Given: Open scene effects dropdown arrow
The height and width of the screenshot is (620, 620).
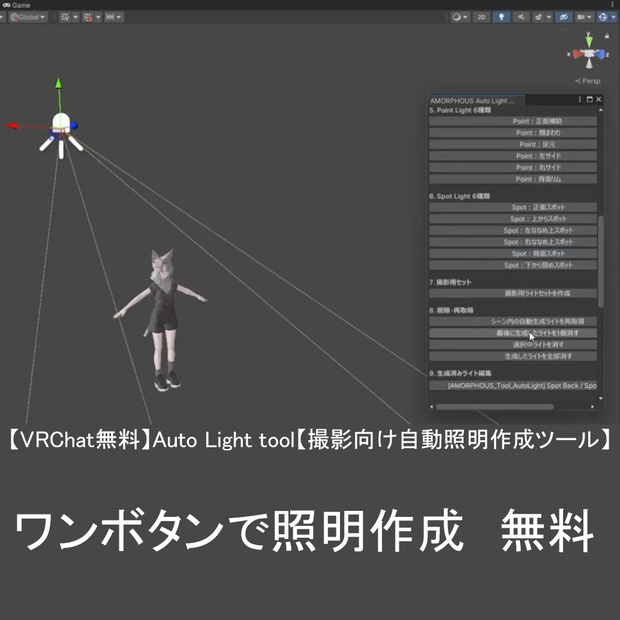Looking at the screenshot, I should (x=549, y=17).
